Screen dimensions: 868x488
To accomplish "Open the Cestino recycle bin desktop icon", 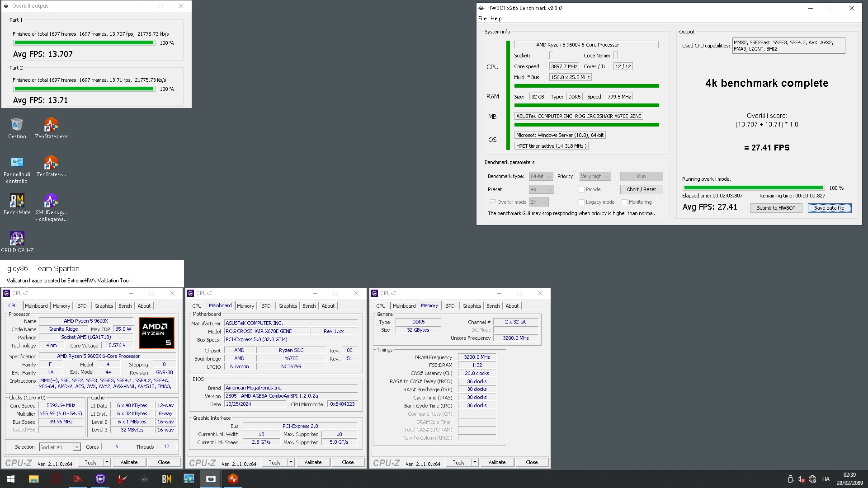I will pyautogui.click(x=17, y=128).
